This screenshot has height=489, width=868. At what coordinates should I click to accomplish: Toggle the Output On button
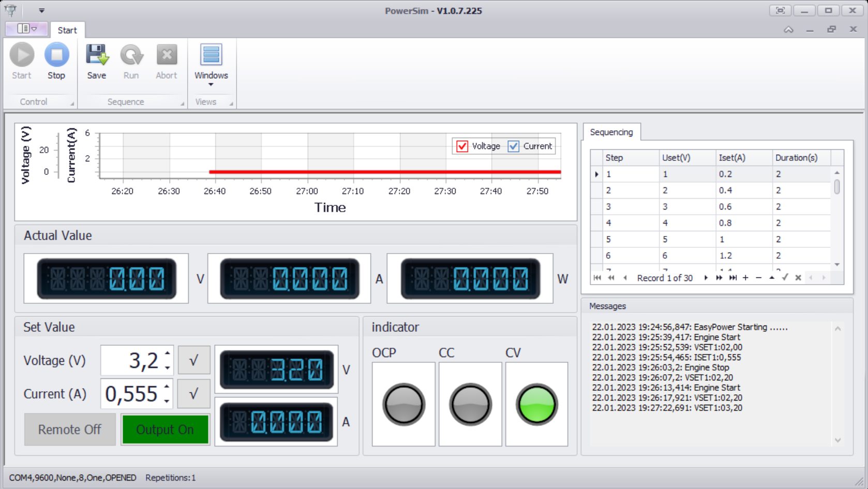tap(165, 429)
